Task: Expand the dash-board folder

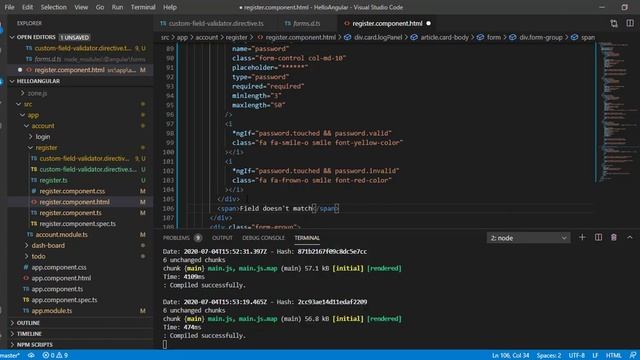Action: [48, 245]
